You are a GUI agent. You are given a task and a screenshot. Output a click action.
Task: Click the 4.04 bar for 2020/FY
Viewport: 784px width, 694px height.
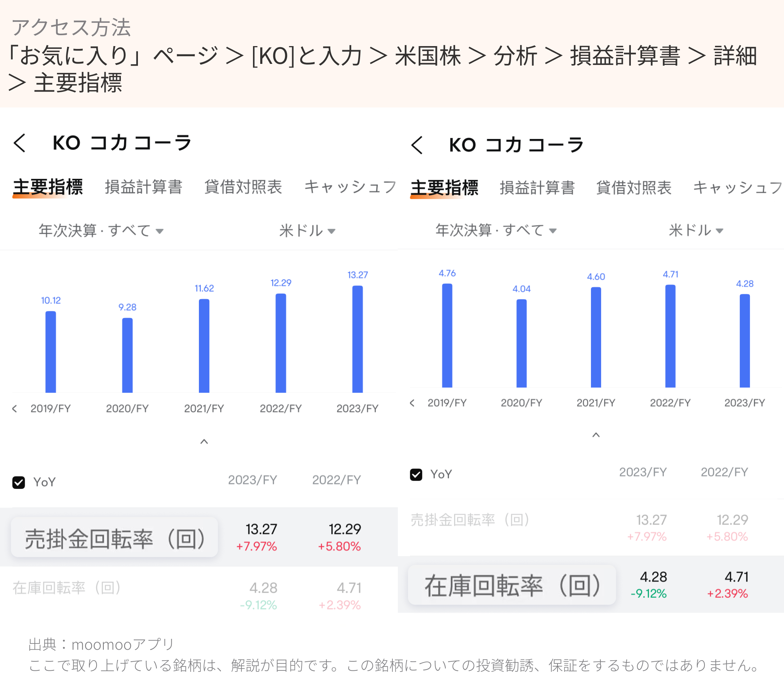[x=522, y=343]
